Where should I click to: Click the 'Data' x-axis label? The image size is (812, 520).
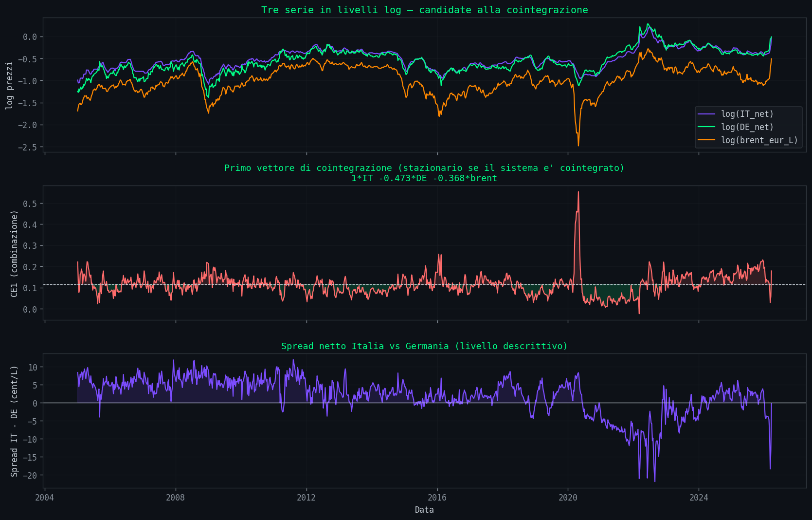point(424,510)
